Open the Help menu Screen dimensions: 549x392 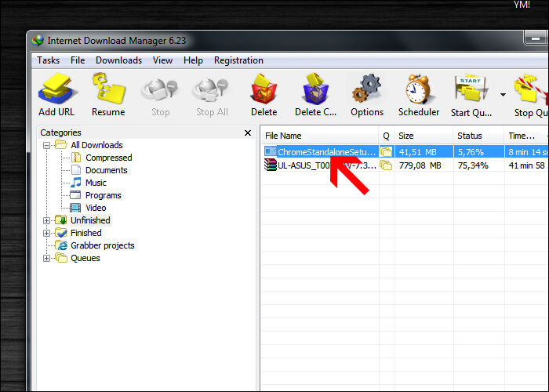click(x=193, y=60)
